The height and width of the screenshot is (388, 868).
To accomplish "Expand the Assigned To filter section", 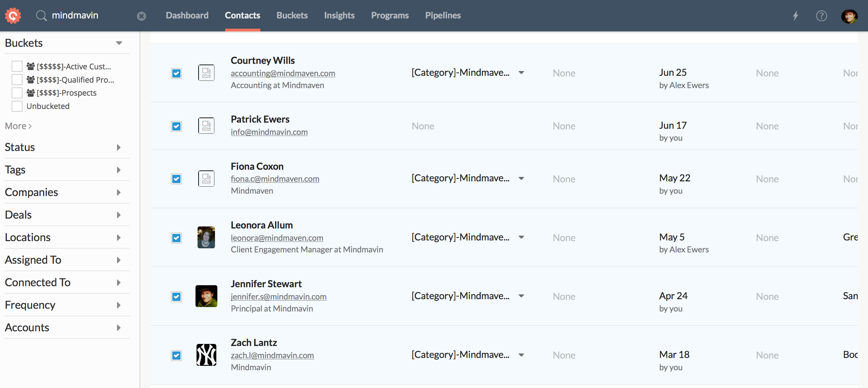I will pyautogui.click(x=119, y=260).
